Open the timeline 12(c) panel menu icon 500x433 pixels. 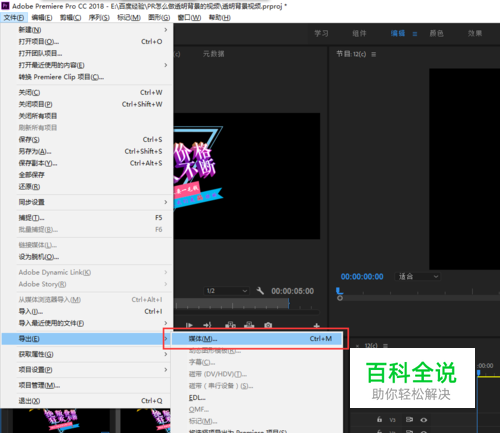tap(385, 345)
